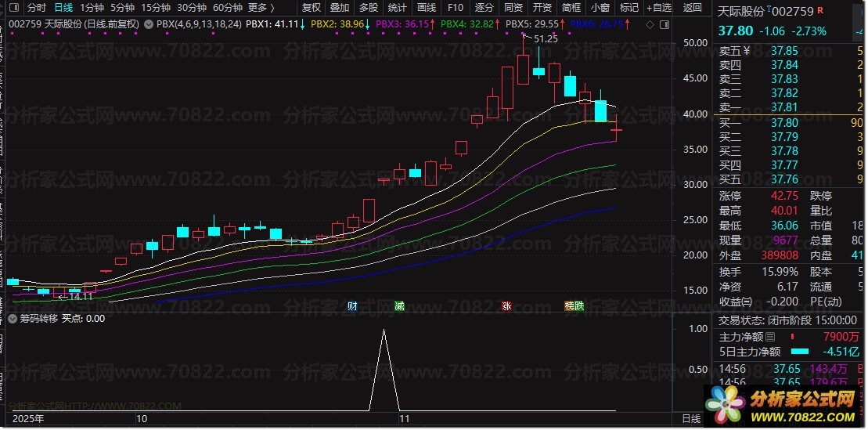The width and height of the screenshot is (868, 430).
Task: Click the blue 财 event marker
Action: point(352,306)
